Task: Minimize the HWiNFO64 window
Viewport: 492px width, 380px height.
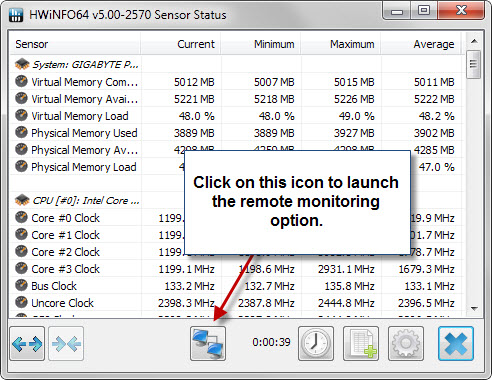Action: click(x=397, y=11)
